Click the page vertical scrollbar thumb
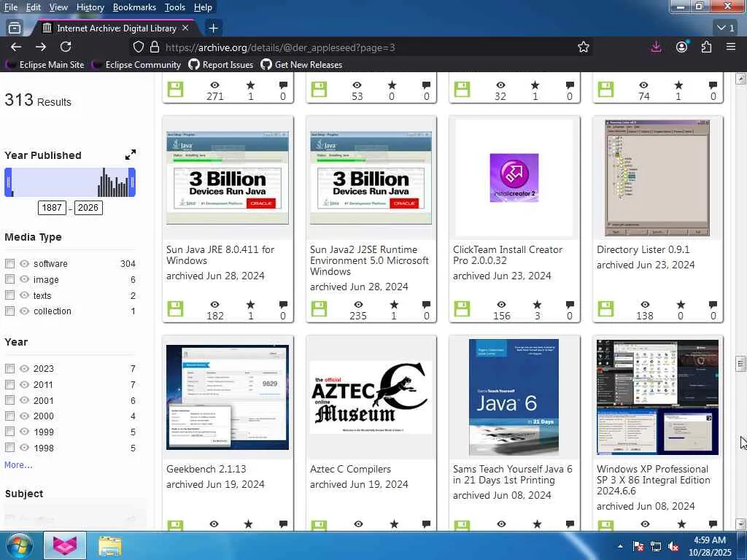The image size is (747, 560). point(740,364)
